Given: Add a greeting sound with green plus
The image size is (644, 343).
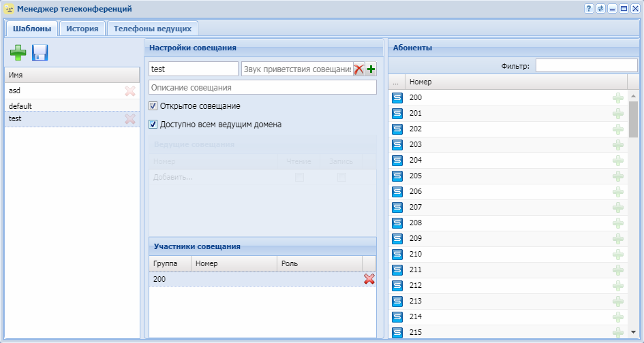Looking at the screenshot, I should [x=371, y=69].
